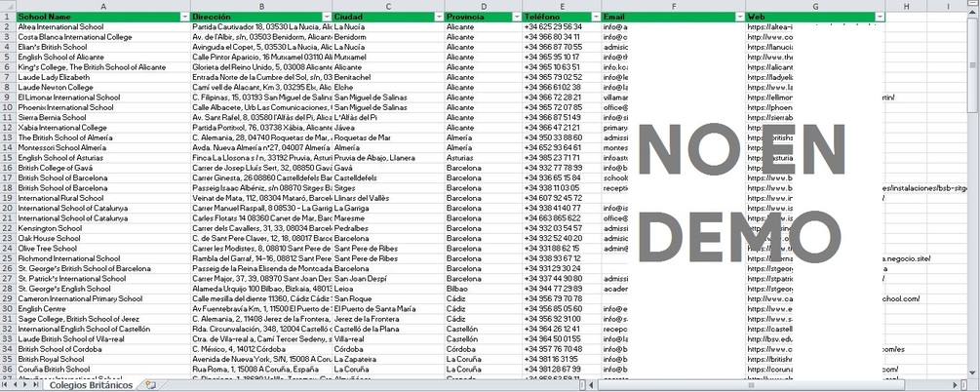Select the British Royal School cell

103,360
